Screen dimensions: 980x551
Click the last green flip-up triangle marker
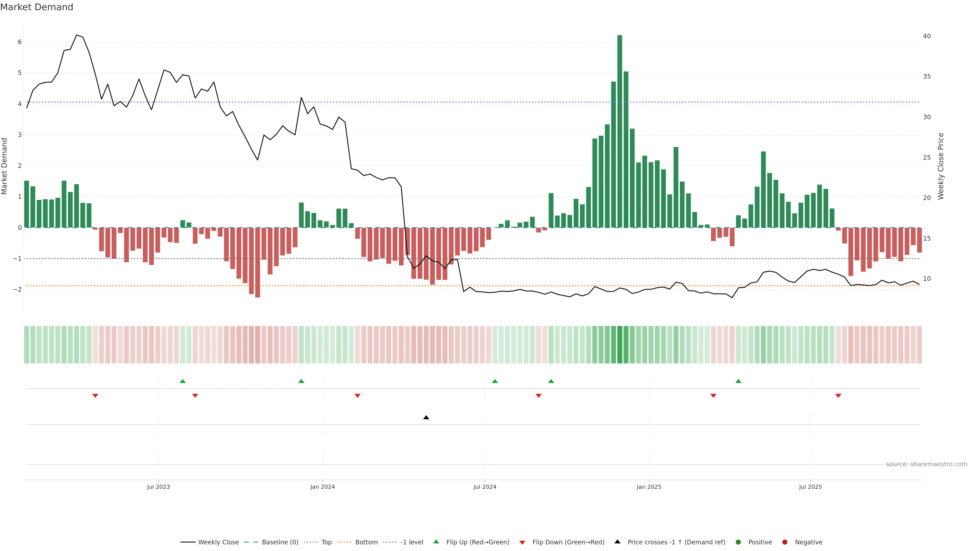(738, 381)
